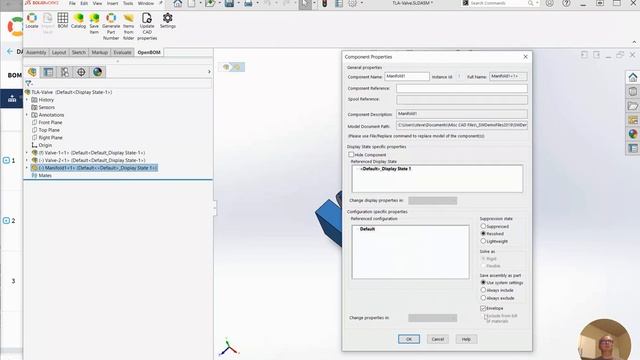Open the Custom Properties task pane icon
Viewport: 640px width, 360px height.
click(x=633, y=148)
